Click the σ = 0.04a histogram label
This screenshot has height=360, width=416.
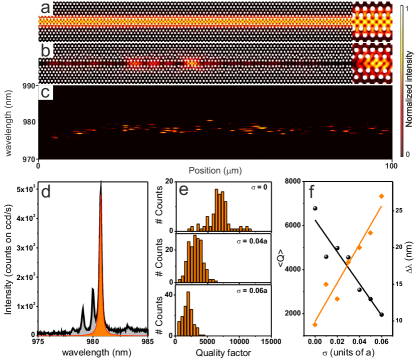pos(252,241)
